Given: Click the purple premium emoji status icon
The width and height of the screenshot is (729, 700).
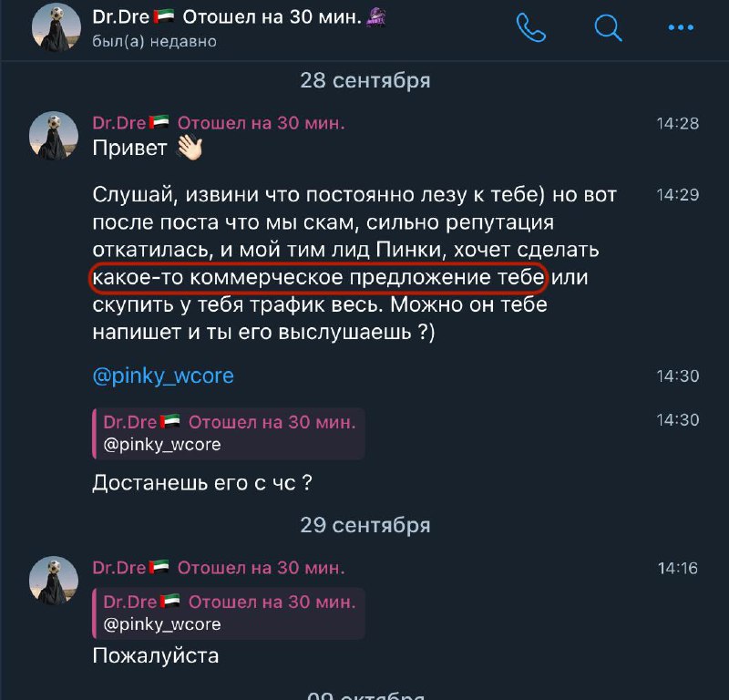Looking at the screenshot, I should pos(376,17).
